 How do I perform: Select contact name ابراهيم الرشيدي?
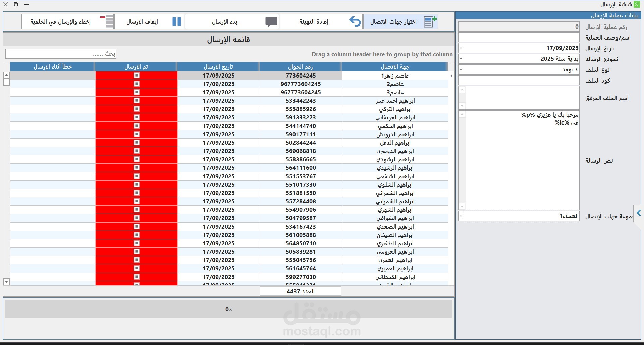[x=395, y=168]
